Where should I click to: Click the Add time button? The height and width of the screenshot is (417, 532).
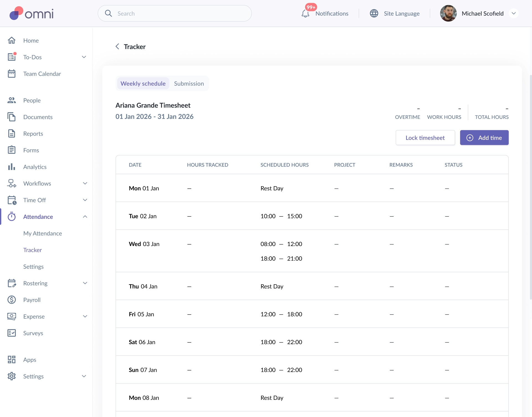tap(484, 138)
